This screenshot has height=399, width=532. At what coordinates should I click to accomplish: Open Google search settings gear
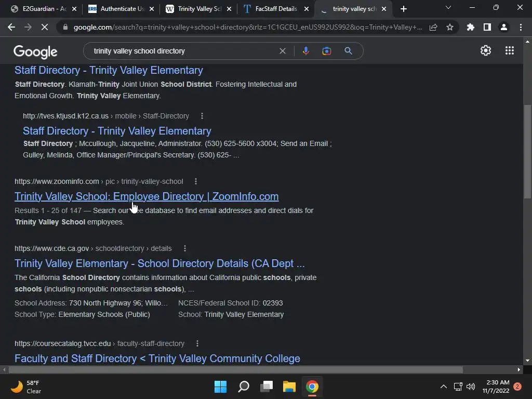coord(486,50)
